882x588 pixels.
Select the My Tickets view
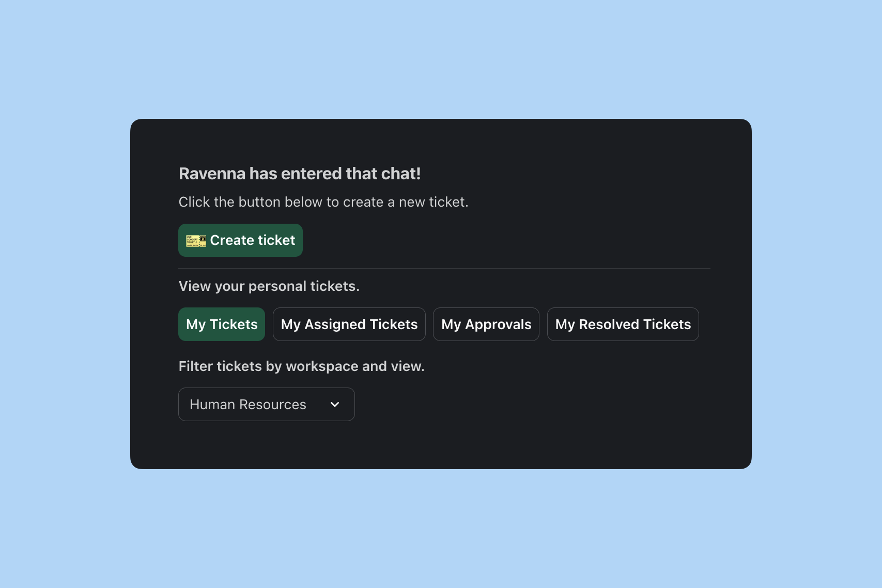point(222,324)
